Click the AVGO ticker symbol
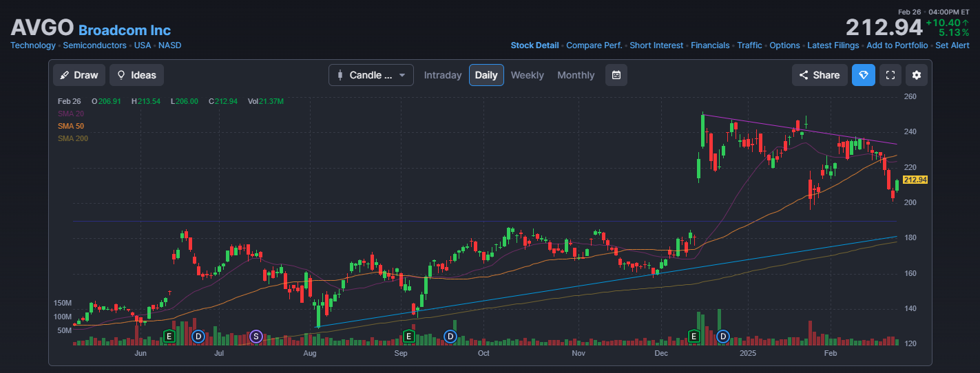Screen dimensions: 980x373 [42, 28]
